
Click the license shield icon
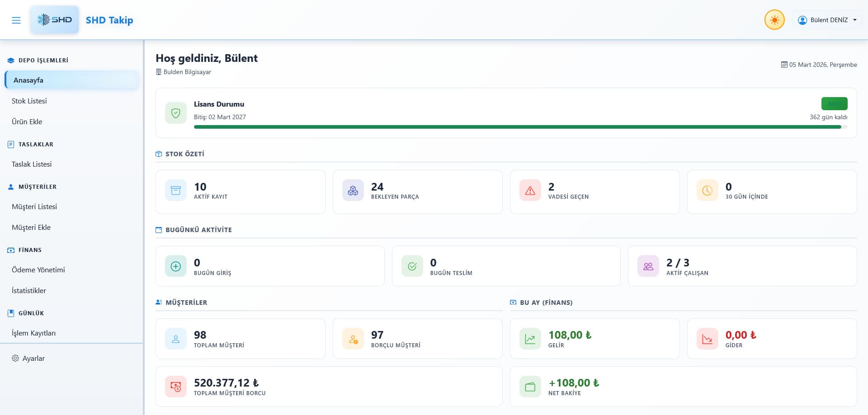pyautogui.click(x=176, y=113)
